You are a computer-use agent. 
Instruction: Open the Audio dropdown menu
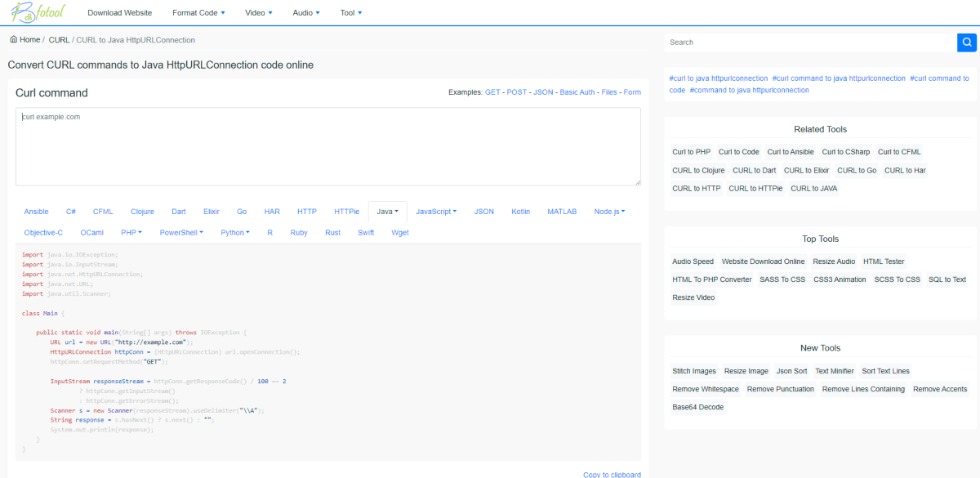[x=306, y=13]
